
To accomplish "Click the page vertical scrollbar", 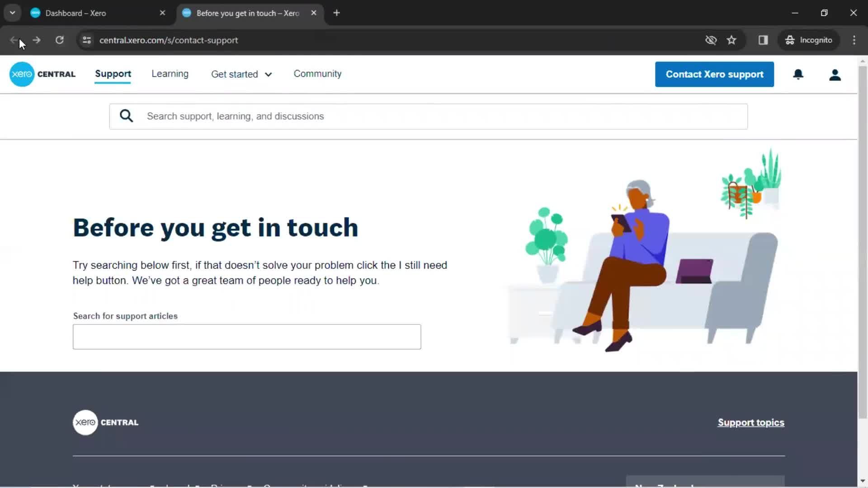I will pyautogui.click(x=863, y=242).
